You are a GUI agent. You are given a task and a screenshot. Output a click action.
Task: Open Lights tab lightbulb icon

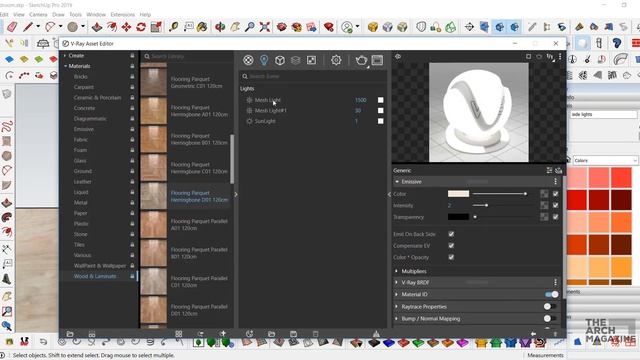264,60
